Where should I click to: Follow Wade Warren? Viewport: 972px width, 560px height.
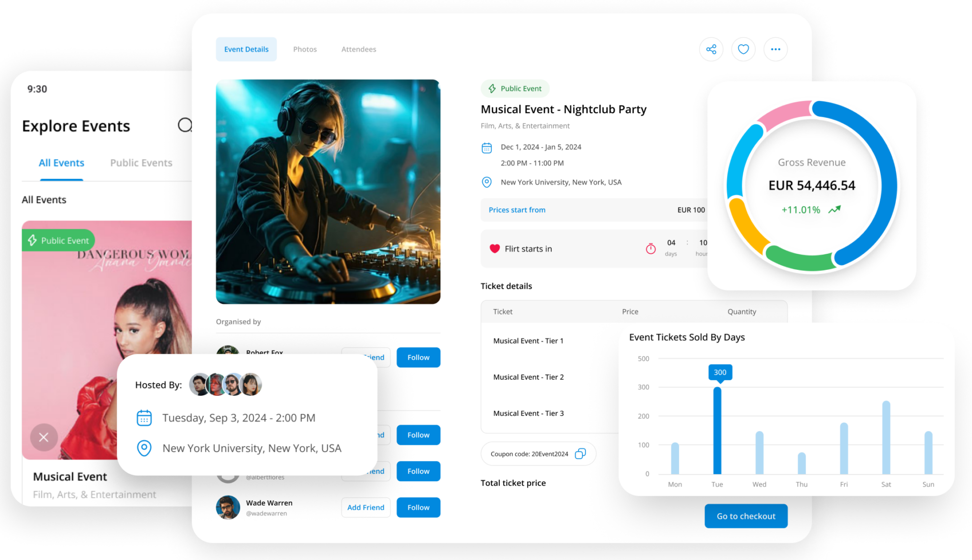(x=418, y=508)
